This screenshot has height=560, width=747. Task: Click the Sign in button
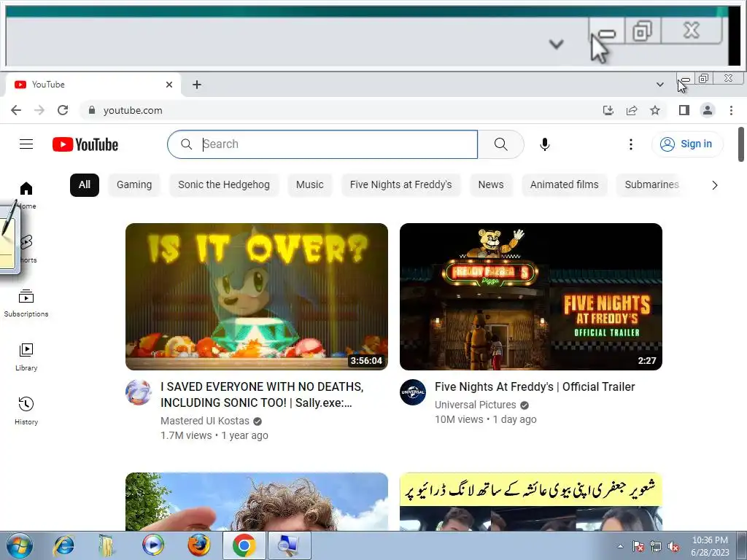(687, 144)
